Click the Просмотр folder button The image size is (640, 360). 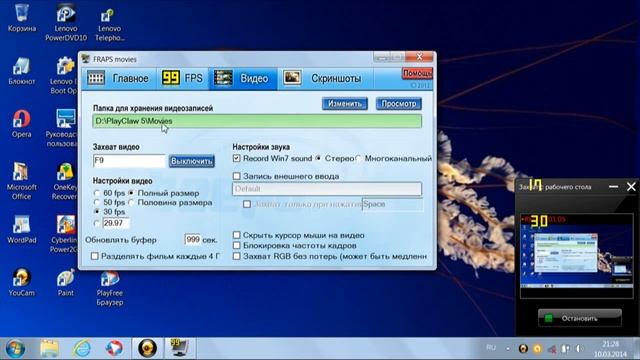coord(398,104)
